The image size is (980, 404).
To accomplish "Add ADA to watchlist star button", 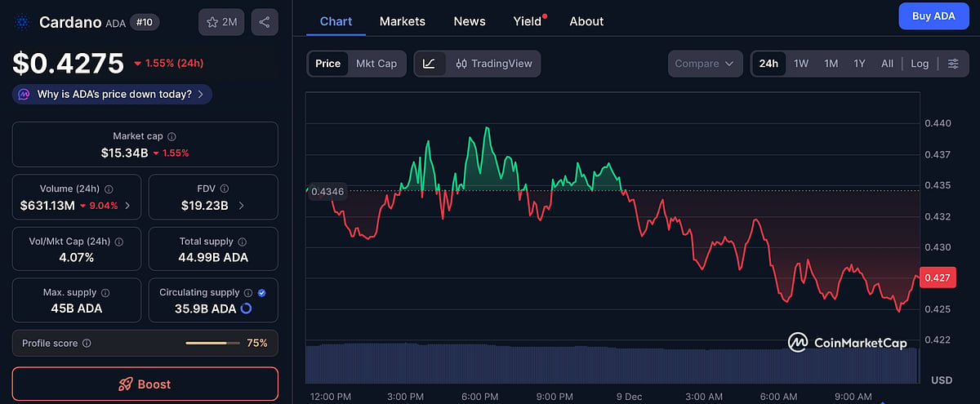I will pos(221,22).
